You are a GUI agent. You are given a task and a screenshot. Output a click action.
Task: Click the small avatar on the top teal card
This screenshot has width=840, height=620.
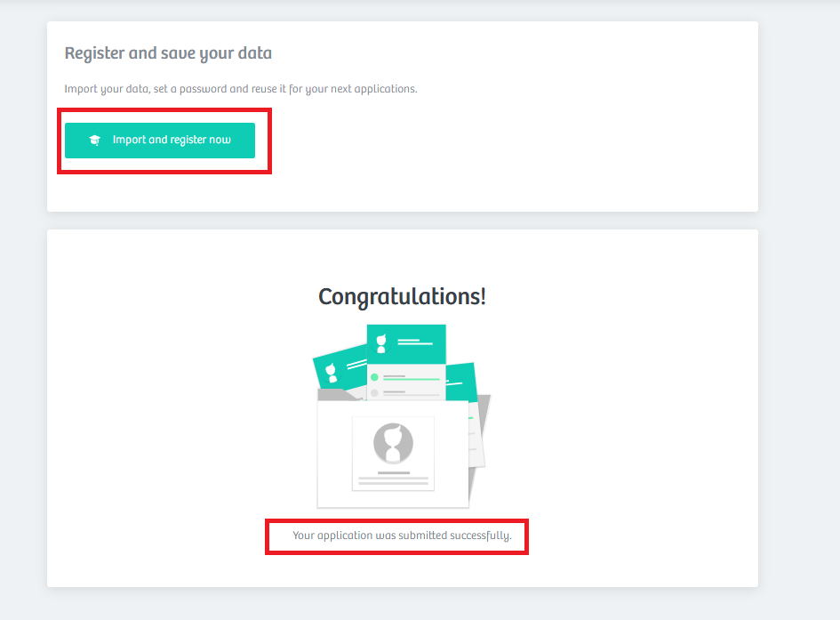point(381,343)
